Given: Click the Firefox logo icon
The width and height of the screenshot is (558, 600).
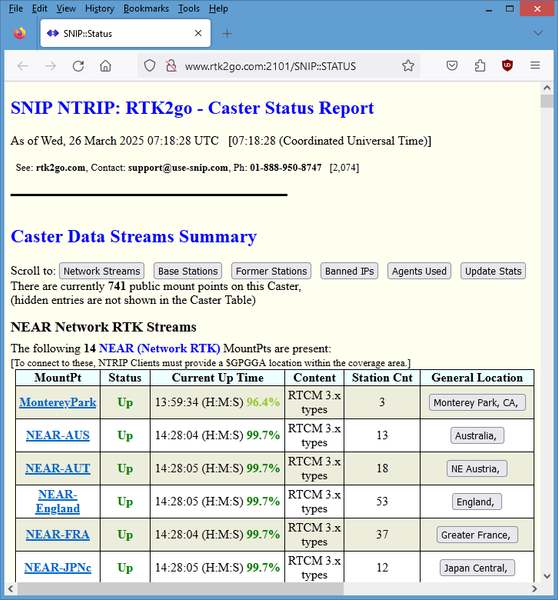Looking at the screenshot, I should click(20, 33).
